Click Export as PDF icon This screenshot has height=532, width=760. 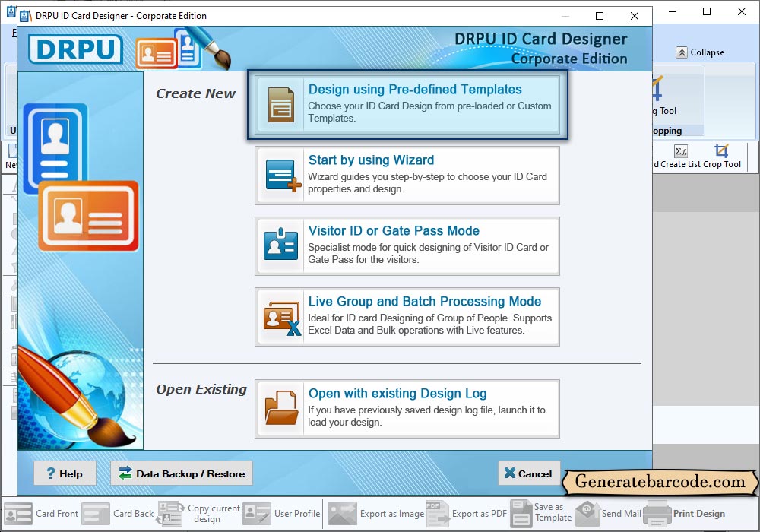click(x=437, y=514)
